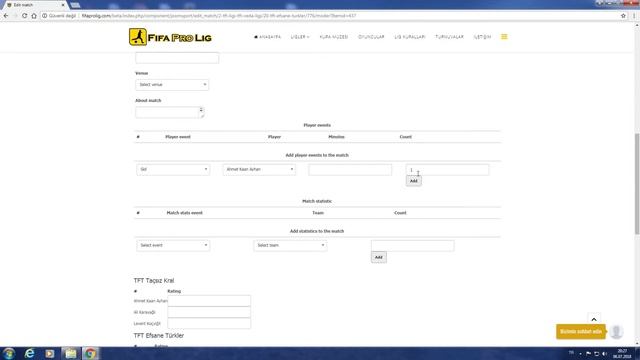Open LİG KURALLARI menu item
640x360 pixels.
pos(409,37)
